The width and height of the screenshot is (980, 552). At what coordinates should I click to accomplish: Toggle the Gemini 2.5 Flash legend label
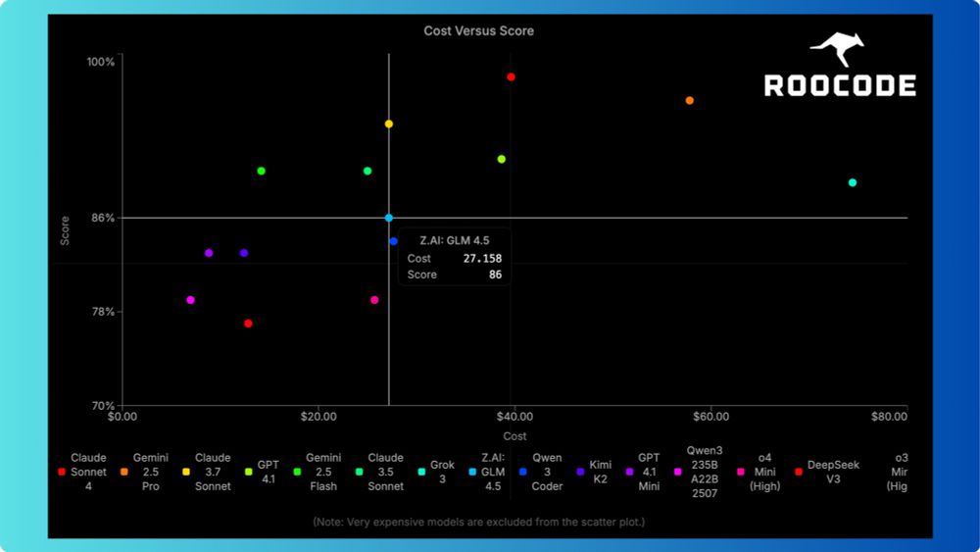tap(323, 472)
